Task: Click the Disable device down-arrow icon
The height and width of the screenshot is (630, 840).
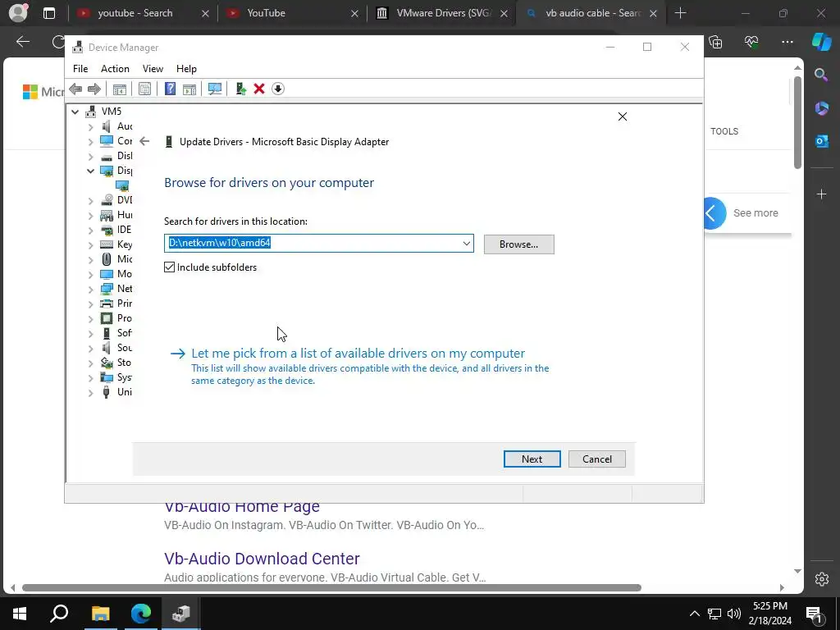Action: 278,89
